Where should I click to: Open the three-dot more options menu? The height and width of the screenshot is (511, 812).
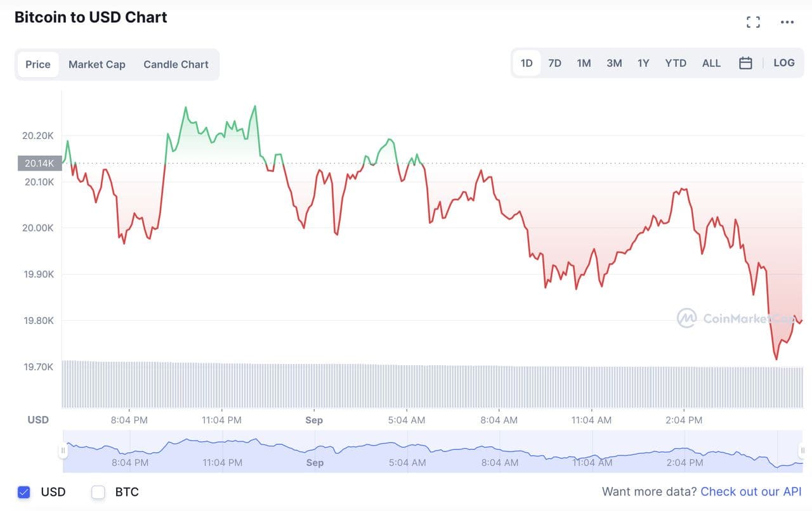(787, 22)
